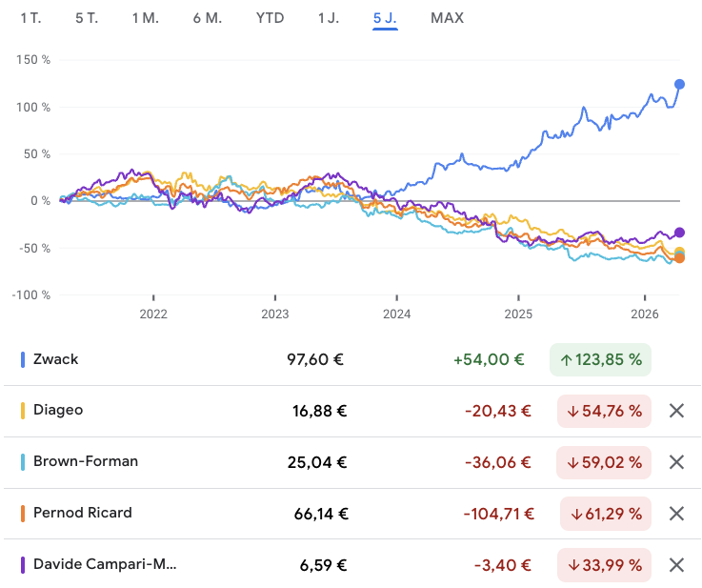702x588 pixels.
Task: Click Diageo price 16,88 €
Action: [320, 411]
